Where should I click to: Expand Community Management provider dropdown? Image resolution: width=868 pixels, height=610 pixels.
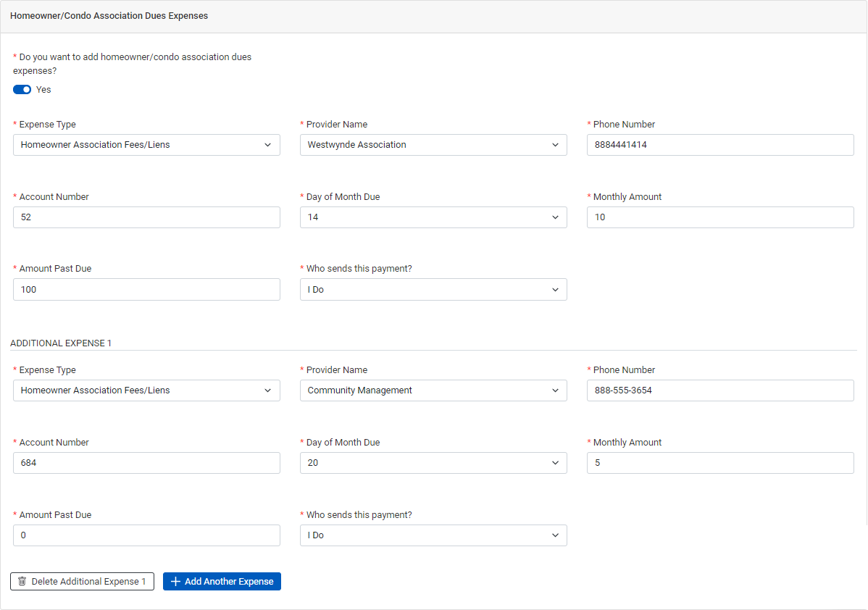(x=433, y=390)
